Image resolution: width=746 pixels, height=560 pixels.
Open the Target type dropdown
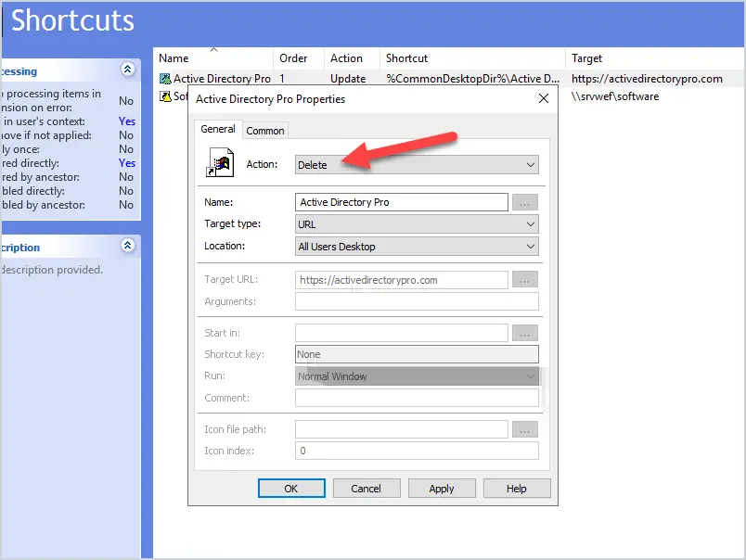point(417,223)
